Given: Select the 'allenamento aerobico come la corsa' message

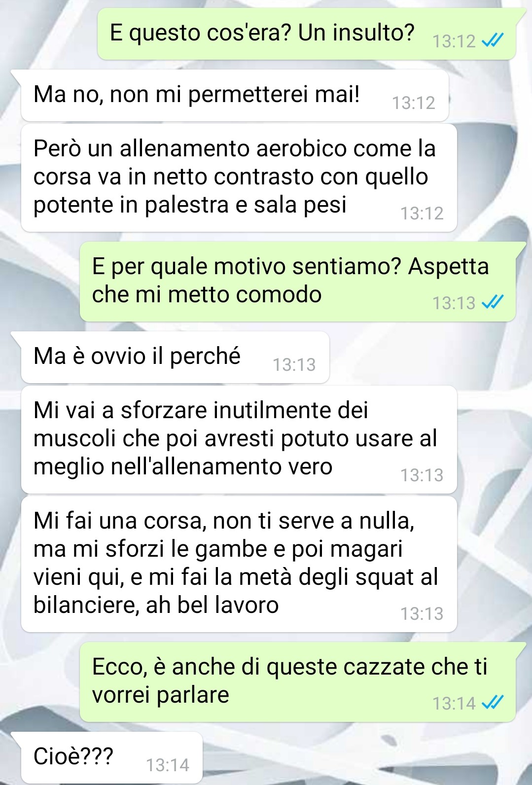Looking at the screenshot, I should (x=239, y=178).
